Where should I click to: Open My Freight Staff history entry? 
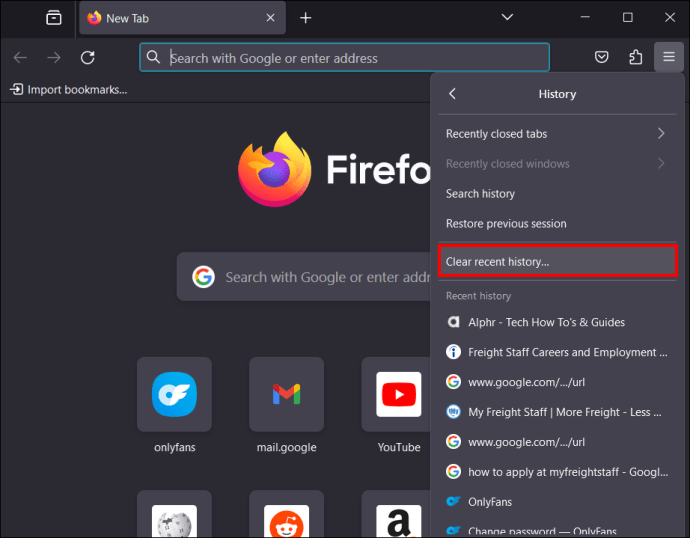point(557,412)
